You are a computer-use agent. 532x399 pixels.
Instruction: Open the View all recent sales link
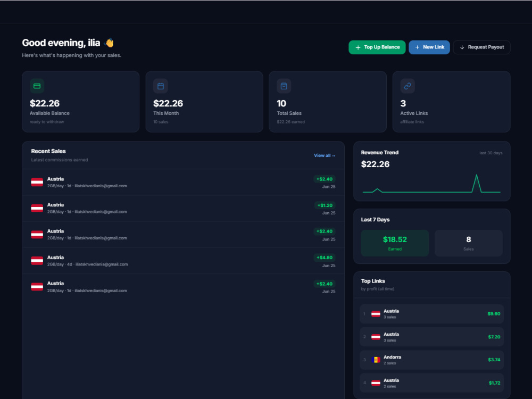(x=325, y=155)
